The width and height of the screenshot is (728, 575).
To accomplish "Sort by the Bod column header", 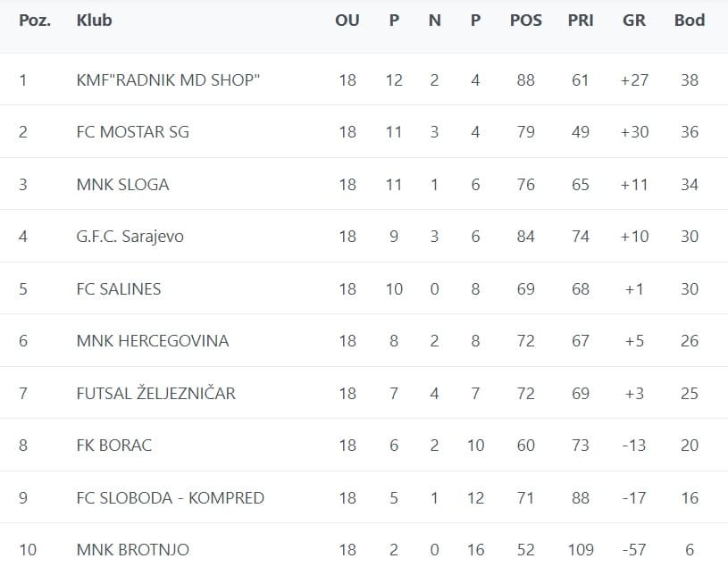I will point(689,21).
